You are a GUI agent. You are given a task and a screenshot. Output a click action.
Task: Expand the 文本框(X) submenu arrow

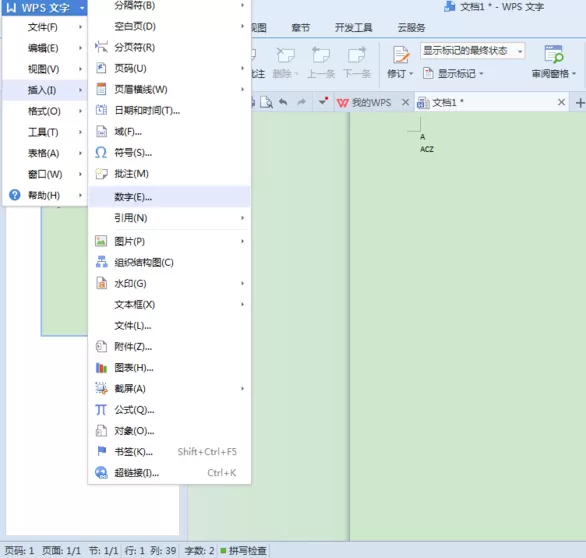[243, 304]
